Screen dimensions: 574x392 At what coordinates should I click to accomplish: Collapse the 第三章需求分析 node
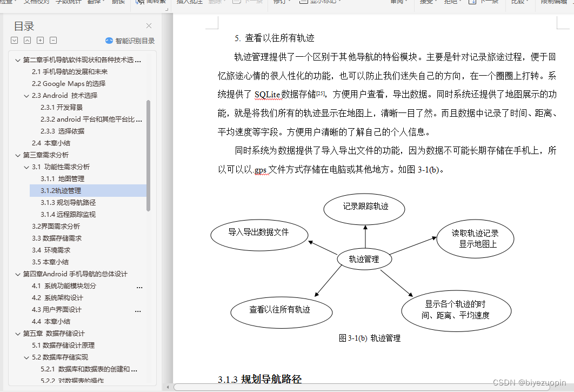pyautogui.click(x=18, y=155)
